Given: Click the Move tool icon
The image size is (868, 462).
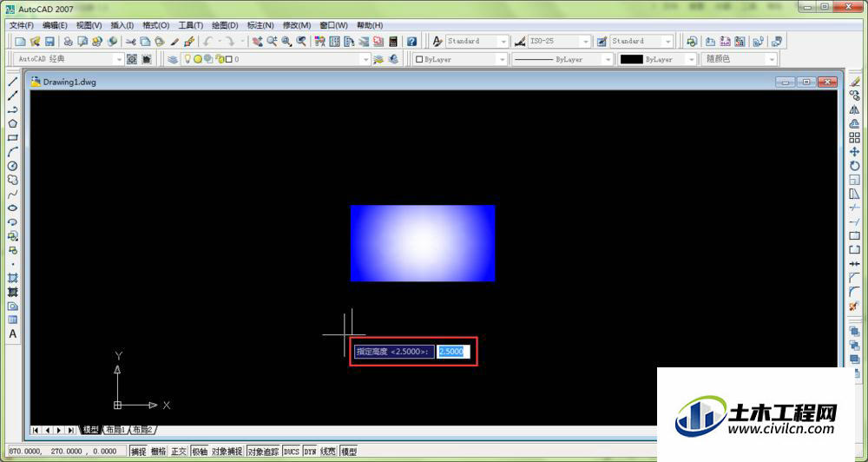Looking at the screenshot, I should pos(855,152).
